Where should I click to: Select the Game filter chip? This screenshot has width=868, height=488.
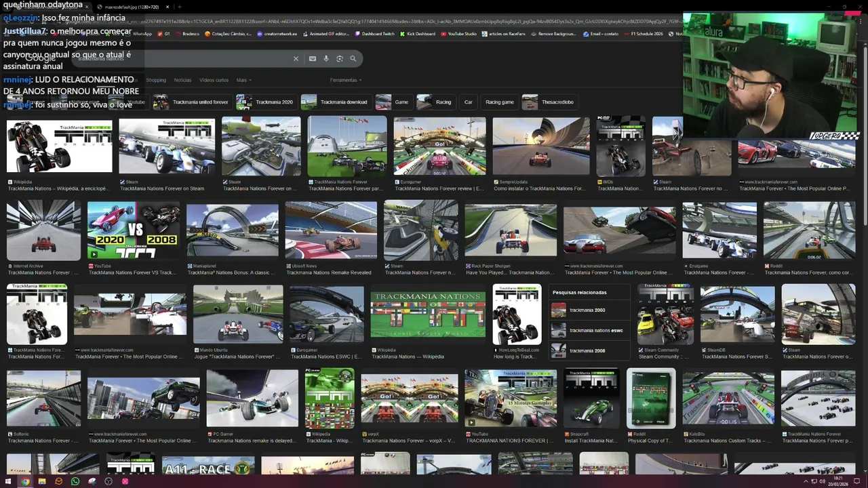(x=393, y=102)
